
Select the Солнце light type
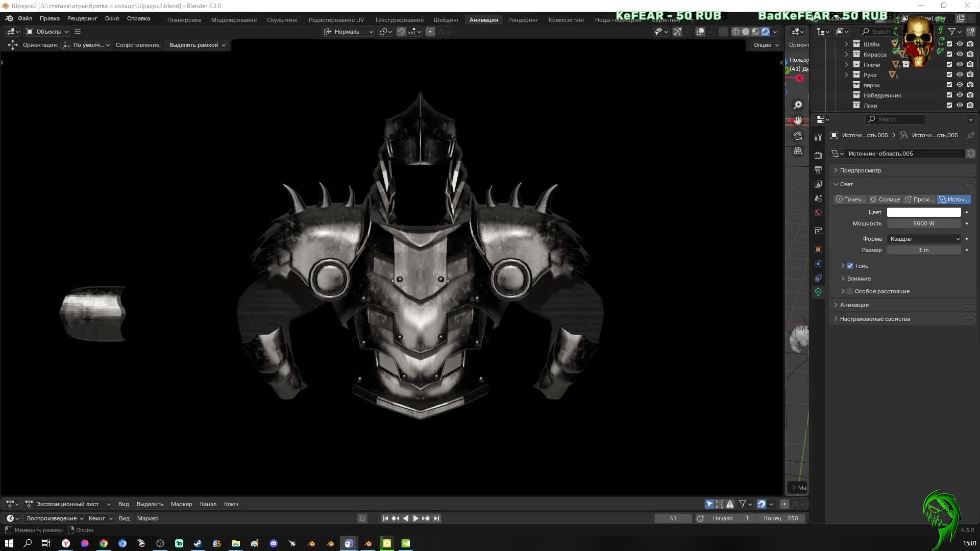click(x=885, y=199)
